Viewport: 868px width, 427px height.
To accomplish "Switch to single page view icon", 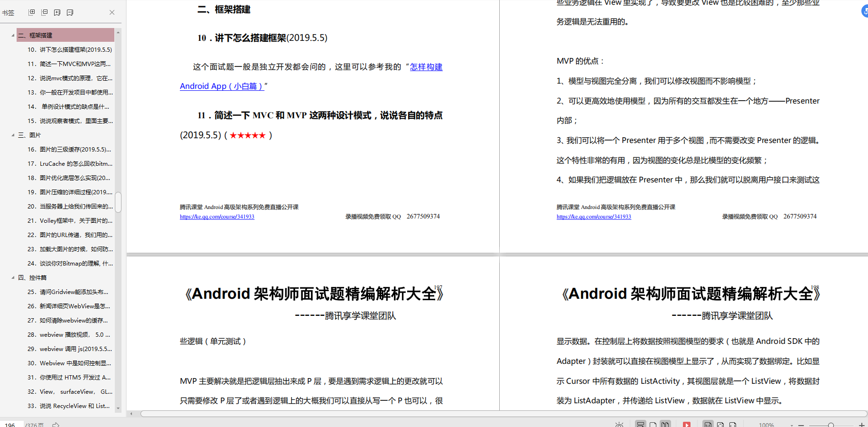I will tap(653, 425).
